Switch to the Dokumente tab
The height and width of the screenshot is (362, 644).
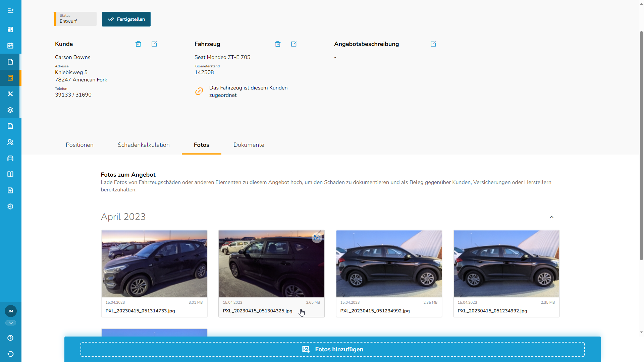tap(249, 145)
